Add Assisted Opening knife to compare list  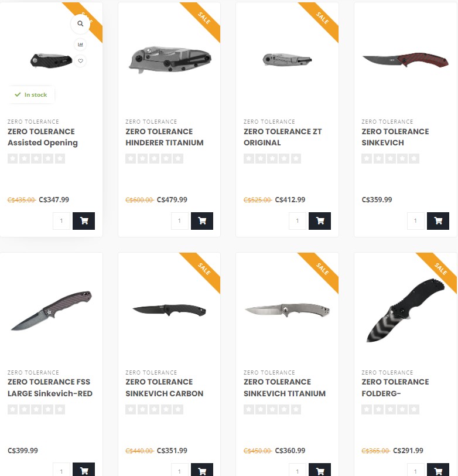(x=80, y=45)
